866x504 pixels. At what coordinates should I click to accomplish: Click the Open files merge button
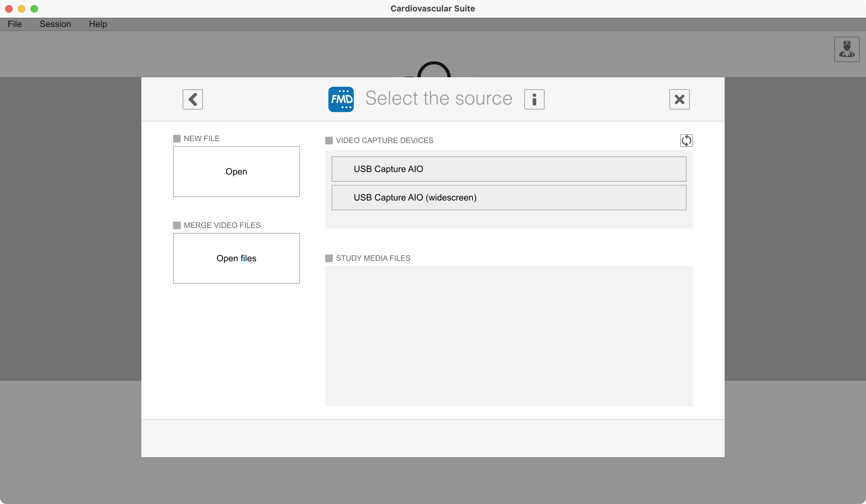click(x=236, y=258)
